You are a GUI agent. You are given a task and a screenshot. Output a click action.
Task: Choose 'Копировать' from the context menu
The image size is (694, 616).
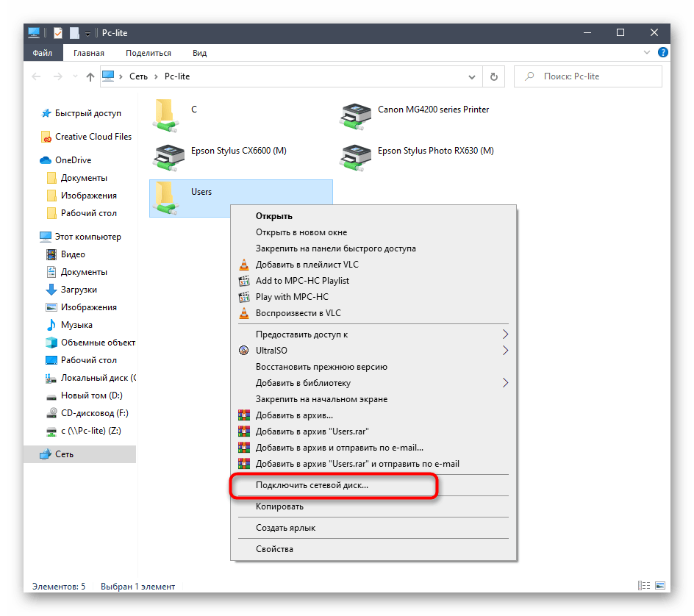coord(279,506)
